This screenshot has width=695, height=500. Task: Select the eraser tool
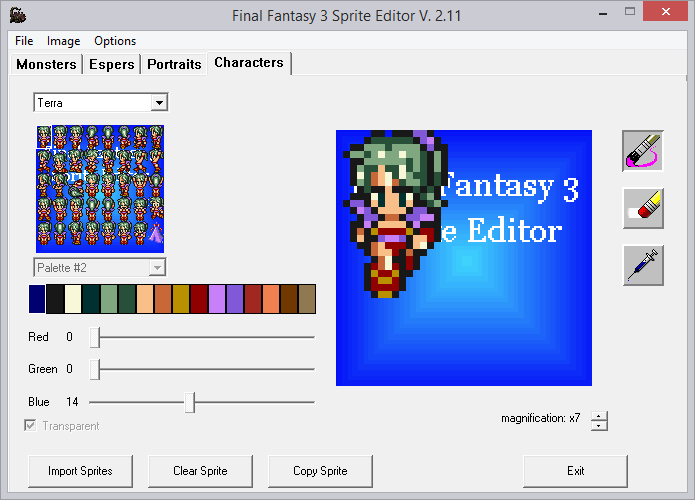643,208
